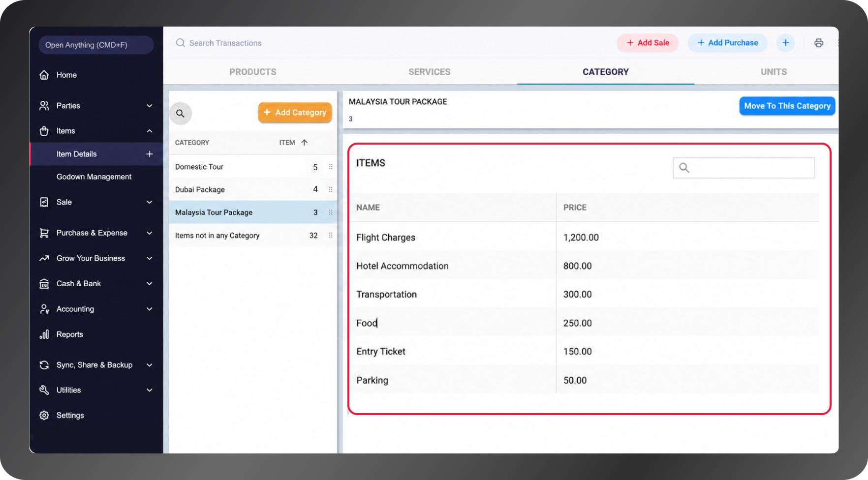Select the Dubai Package category row
The width and height of the screenshot is (868, 480).
click(253, 189)
